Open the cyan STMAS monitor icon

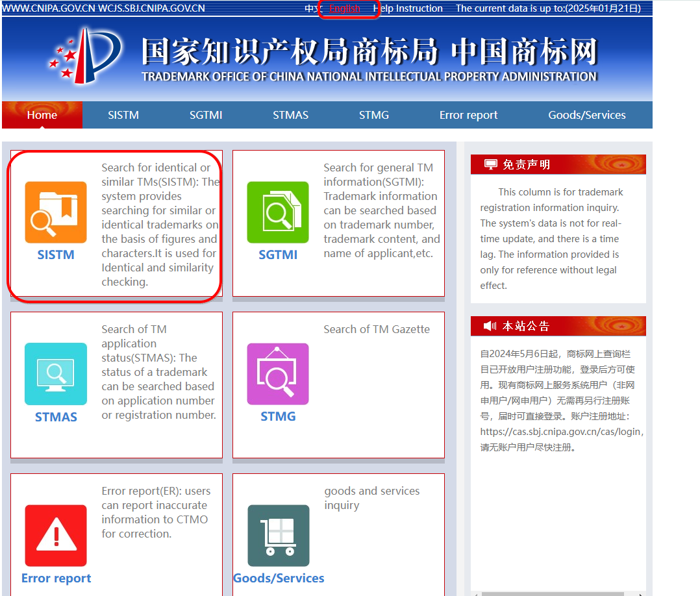[56, 374]
